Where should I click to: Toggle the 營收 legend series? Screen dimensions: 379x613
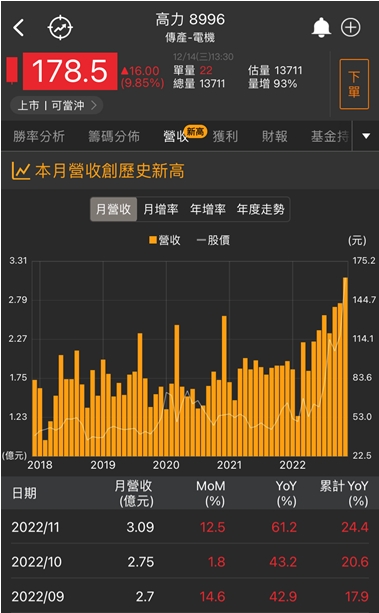(165, 240)
